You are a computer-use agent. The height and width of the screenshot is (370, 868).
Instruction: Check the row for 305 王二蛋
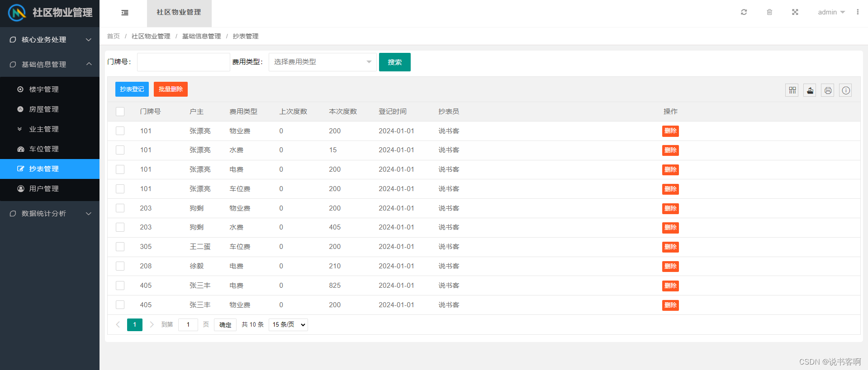coord(120,247)
